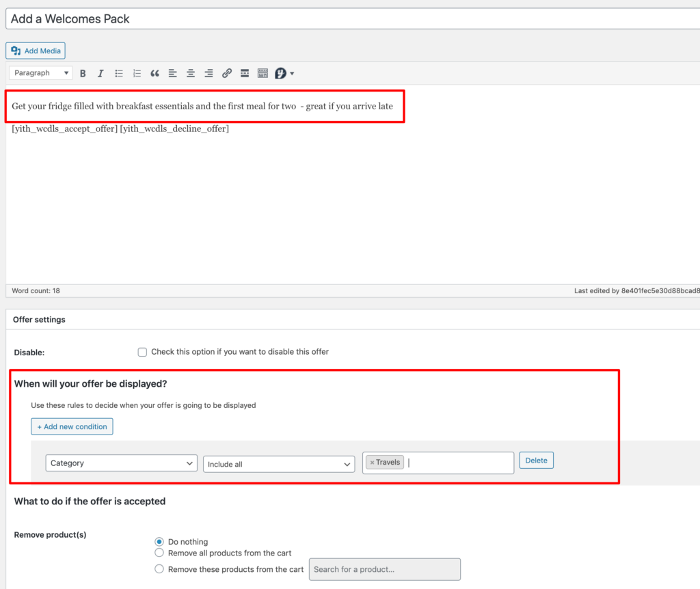This screenshot has height=589, width=700.
Task: Check the Disable this offer checkbox
Action: 142,352
